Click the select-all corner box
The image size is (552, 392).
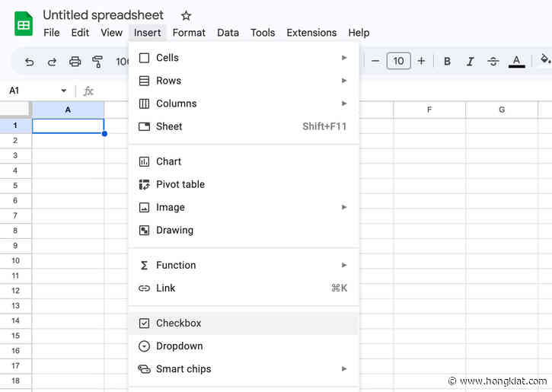click(x=15, y=110)
